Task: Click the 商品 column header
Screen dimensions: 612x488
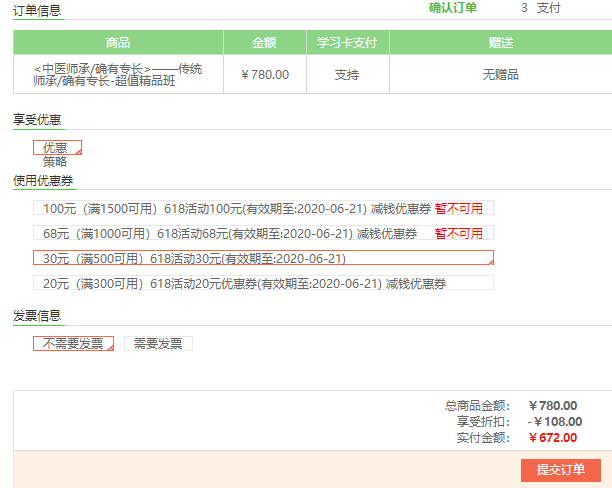Action: tap(117, 43)
